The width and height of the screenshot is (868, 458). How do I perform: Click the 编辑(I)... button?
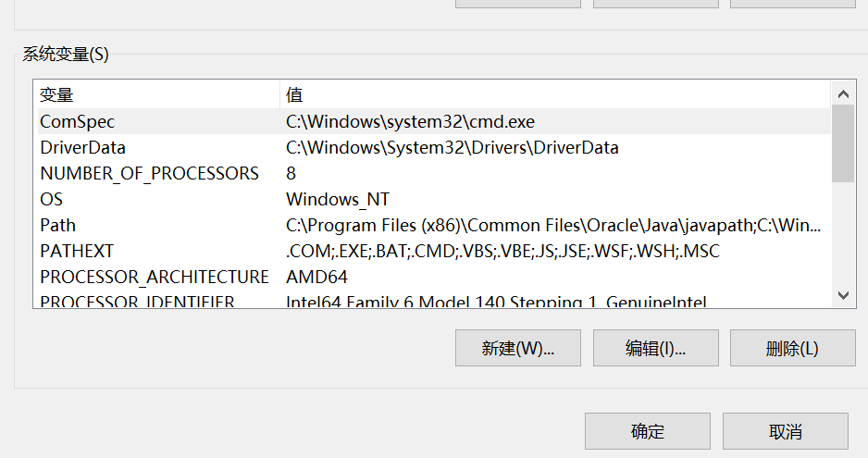[655, 349]
